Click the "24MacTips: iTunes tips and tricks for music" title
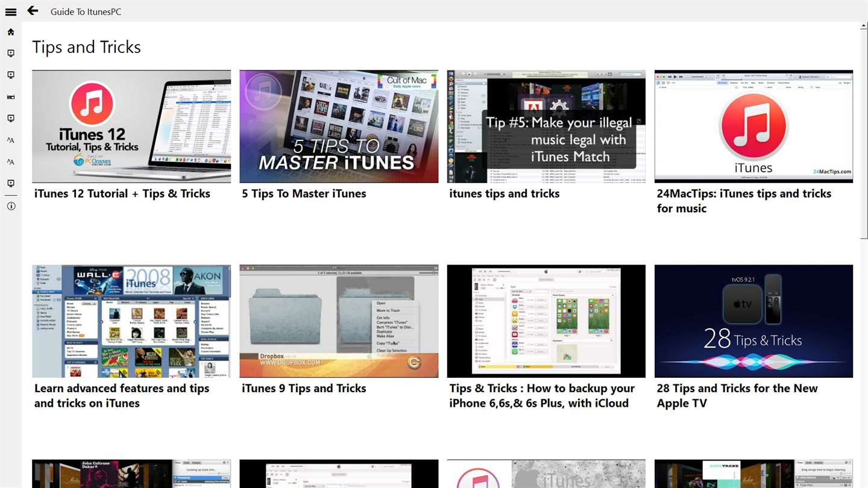The width and height of the screenshot is (868, 488). 744,201
